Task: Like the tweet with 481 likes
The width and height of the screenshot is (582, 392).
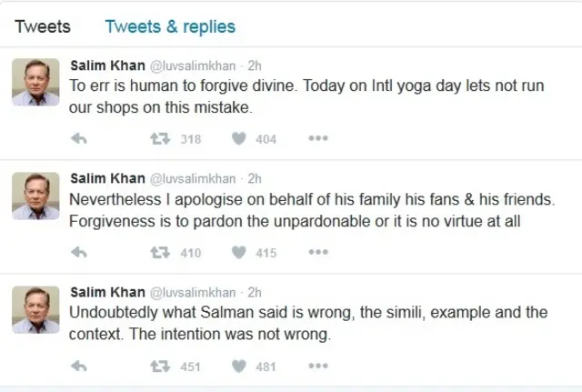Action: coord(239,367)
